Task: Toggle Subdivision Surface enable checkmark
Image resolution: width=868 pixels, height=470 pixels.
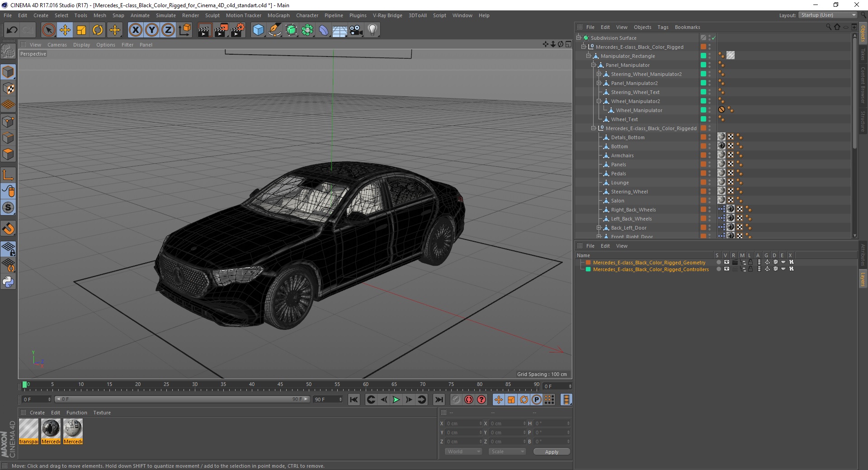Action: 714,38
